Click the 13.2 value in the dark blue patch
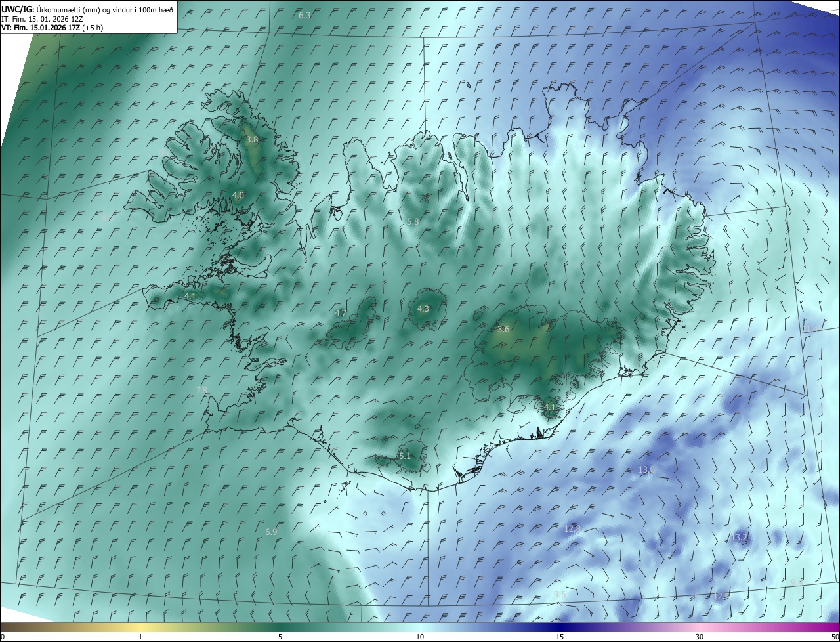 coord(740,537)
